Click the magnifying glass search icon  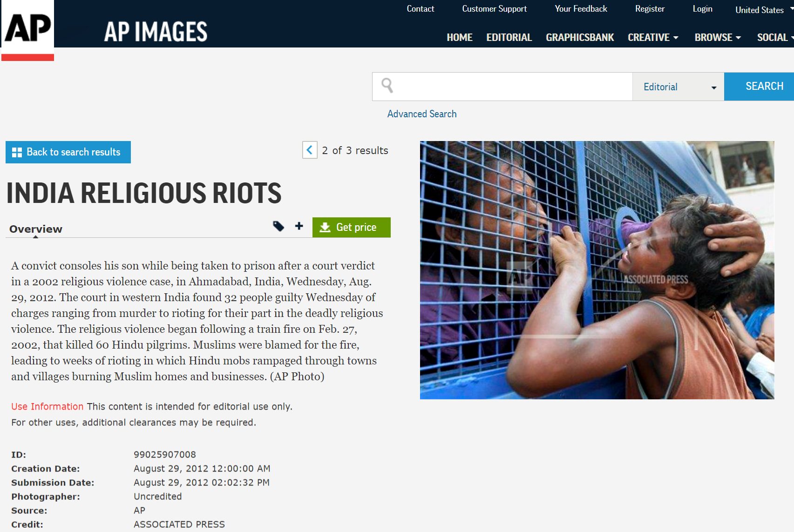[387, 86]
